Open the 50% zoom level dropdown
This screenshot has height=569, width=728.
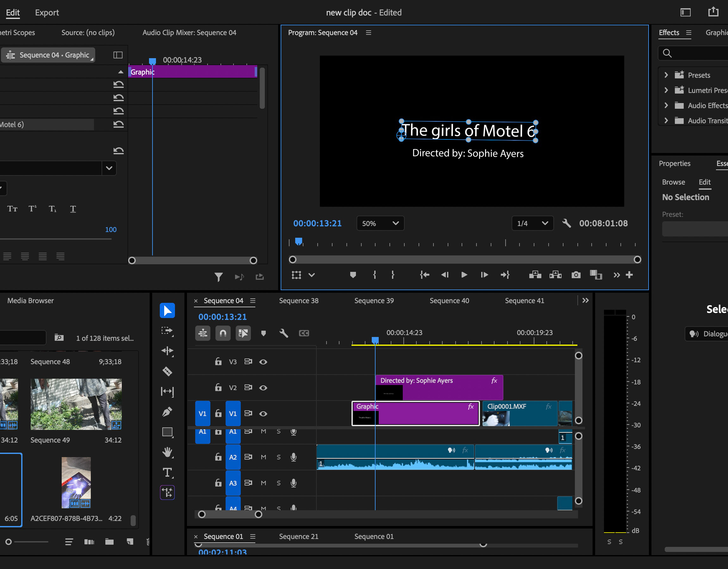point(380,223)
